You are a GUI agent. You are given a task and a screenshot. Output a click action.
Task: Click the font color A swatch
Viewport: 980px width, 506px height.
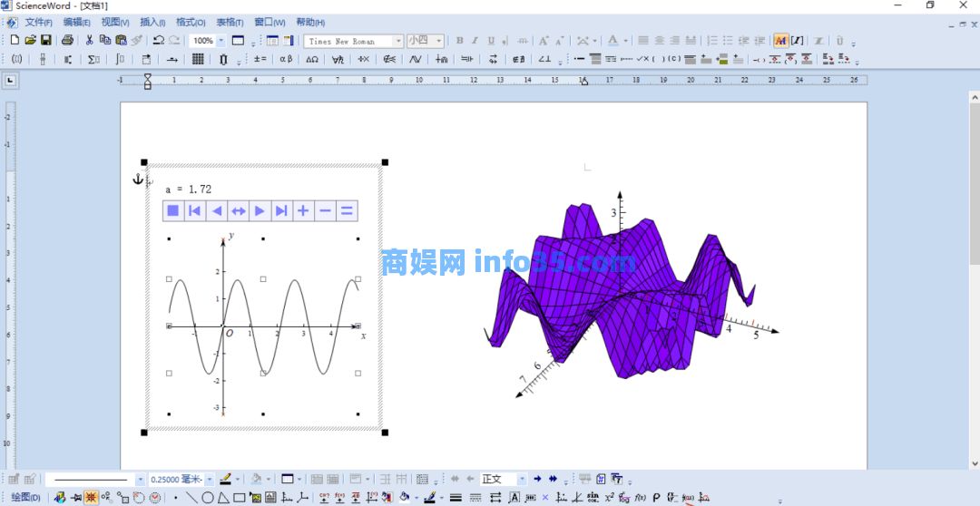tap(613, 41)
